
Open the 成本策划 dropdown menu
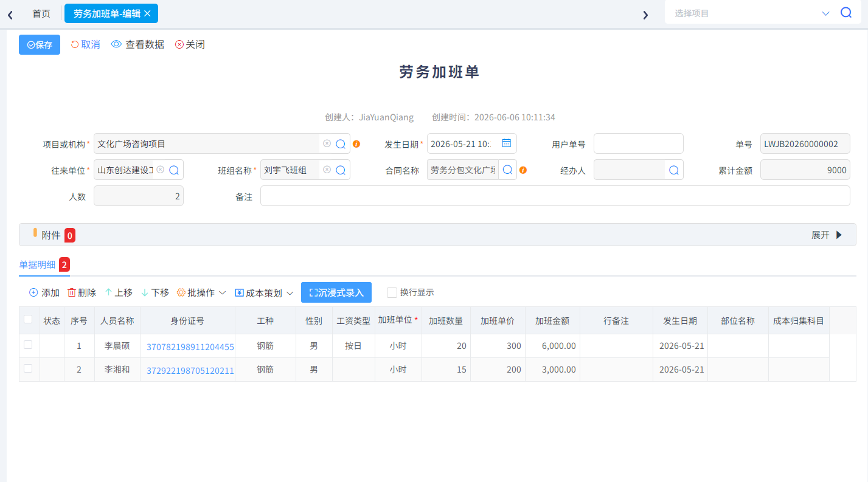tap(265, 293)
